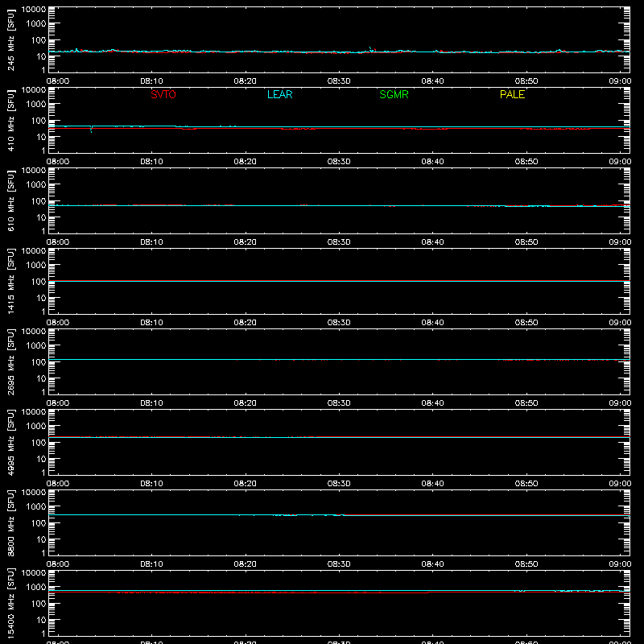644x644 pixels.
Task: Click the 100 tick of 1415 MHz plot
Action: [39, 282]
